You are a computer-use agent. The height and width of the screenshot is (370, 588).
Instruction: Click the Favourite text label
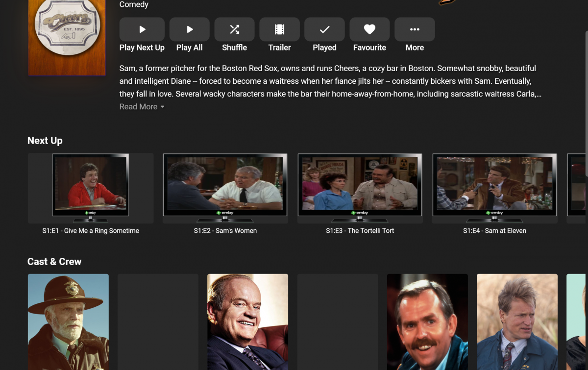click(370, 48)
